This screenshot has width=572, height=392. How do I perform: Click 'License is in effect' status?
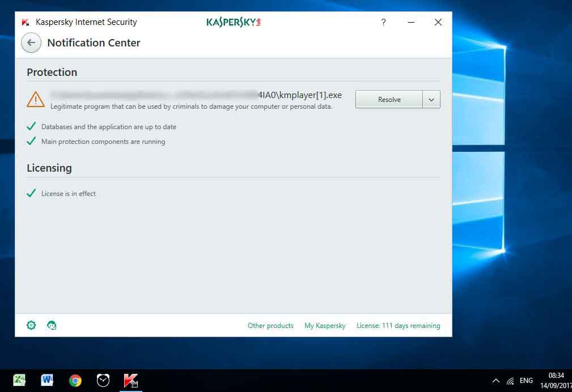point(69,194)
